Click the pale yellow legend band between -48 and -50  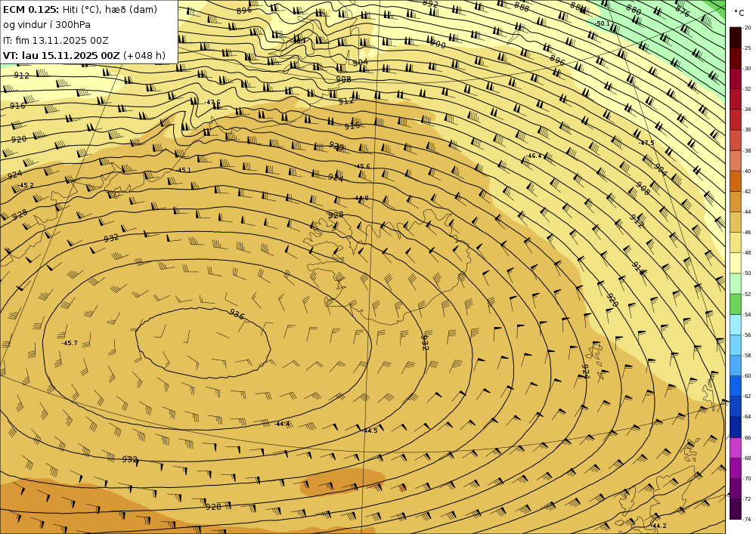tap(736, 263)
